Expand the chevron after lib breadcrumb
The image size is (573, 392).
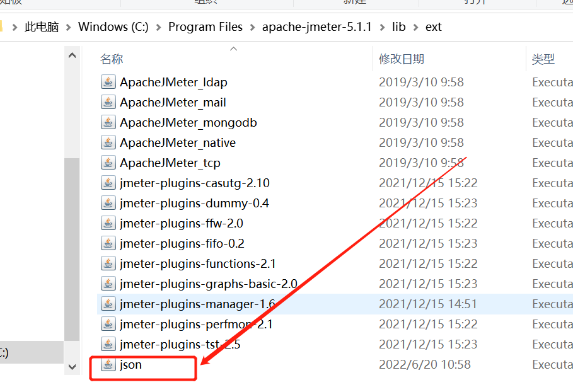[415, 27]
